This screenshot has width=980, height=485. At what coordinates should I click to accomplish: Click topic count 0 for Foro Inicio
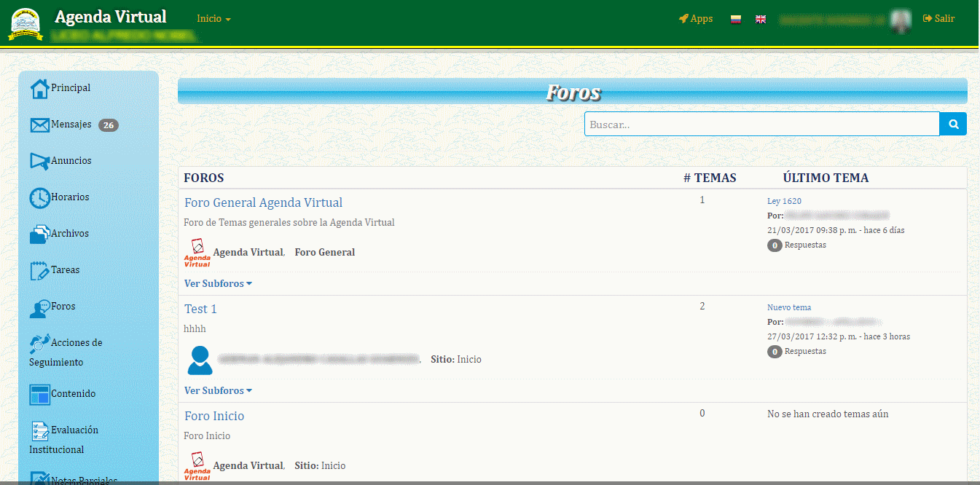tap(702, 414)
